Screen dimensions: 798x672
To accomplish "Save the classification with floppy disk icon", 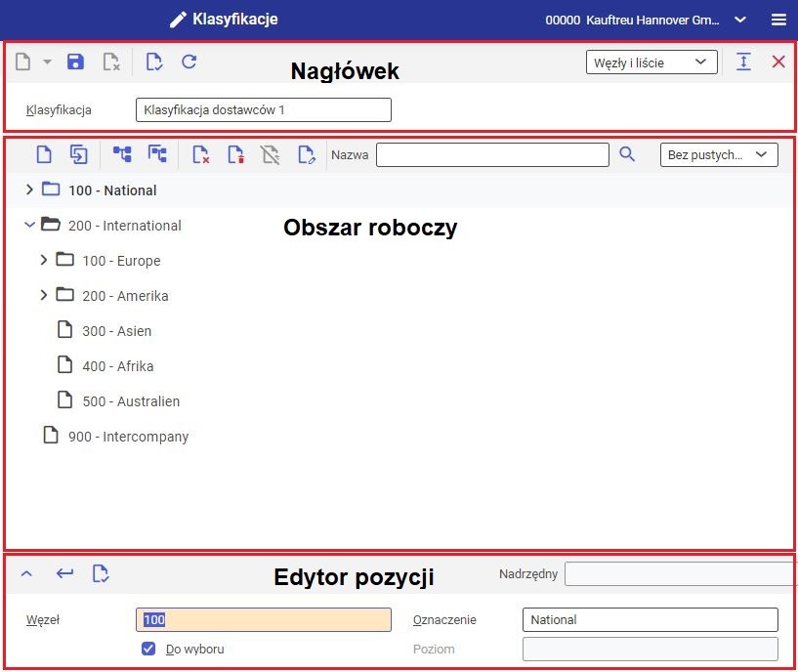I will pyautogui.click(x=75, y=63).
